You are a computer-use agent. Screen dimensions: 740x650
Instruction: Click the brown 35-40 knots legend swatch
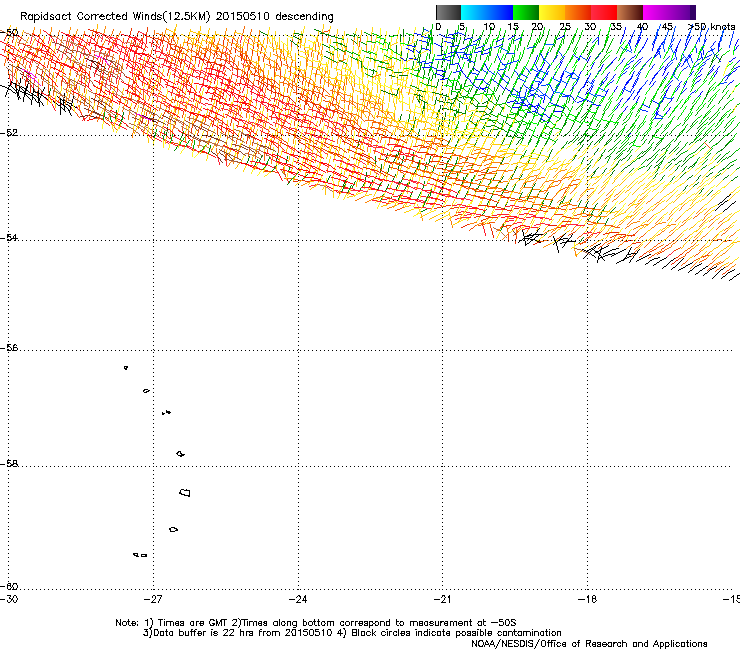[630, 12]
